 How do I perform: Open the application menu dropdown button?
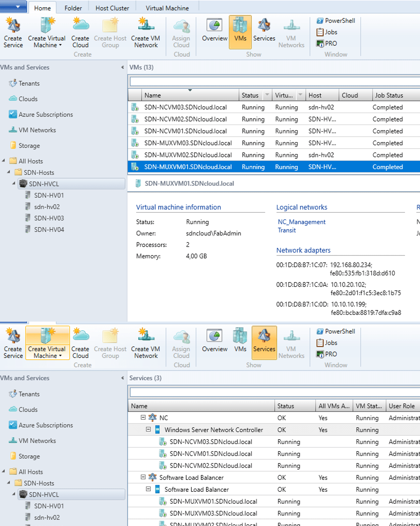point(13,6)
